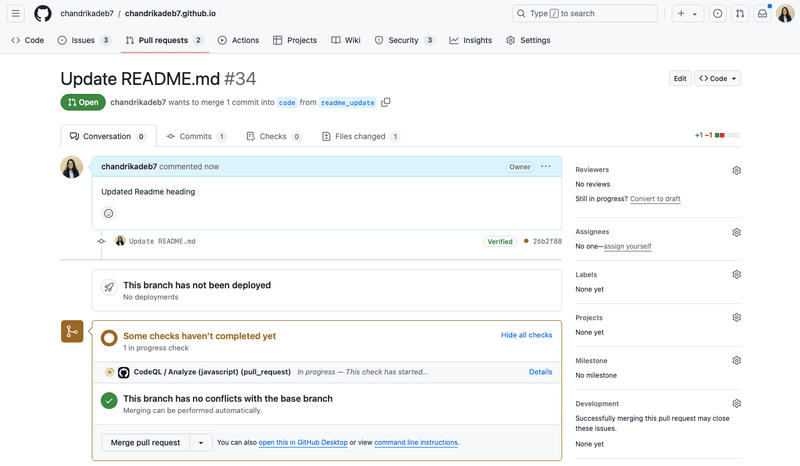Open the issues shortcut icon in the header
Screen dimensions: 800x466
pos(717,13)
